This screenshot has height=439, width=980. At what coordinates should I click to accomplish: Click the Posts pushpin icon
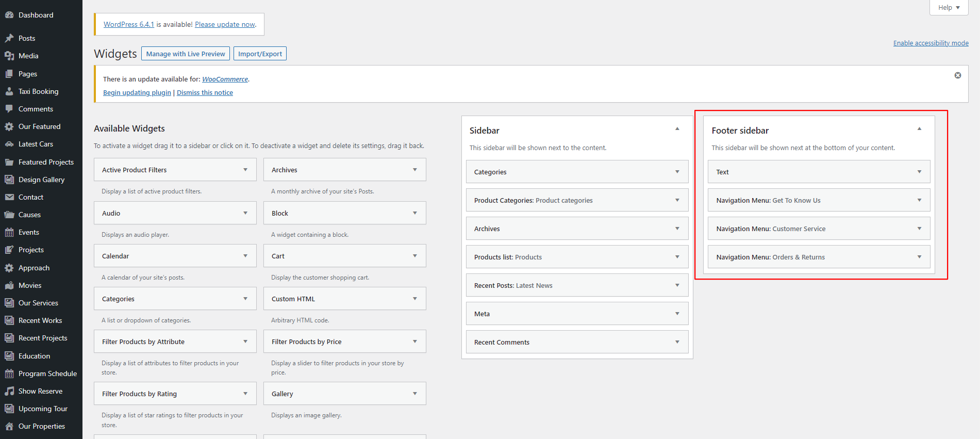tap(9, 38)
